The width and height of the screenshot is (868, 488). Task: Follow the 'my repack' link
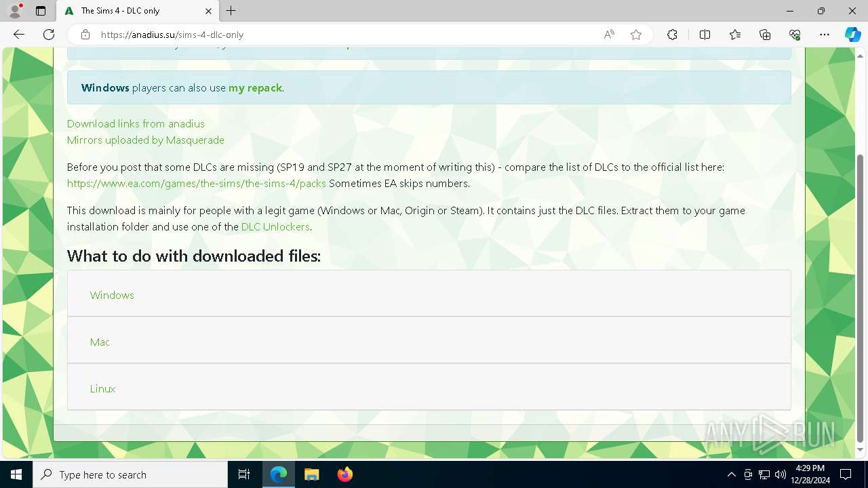coord(255,87)
